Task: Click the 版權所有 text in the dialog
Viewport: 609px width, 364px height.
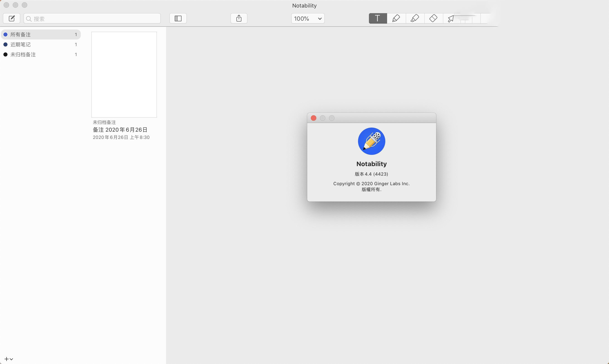Action: [x=371, y=189]
